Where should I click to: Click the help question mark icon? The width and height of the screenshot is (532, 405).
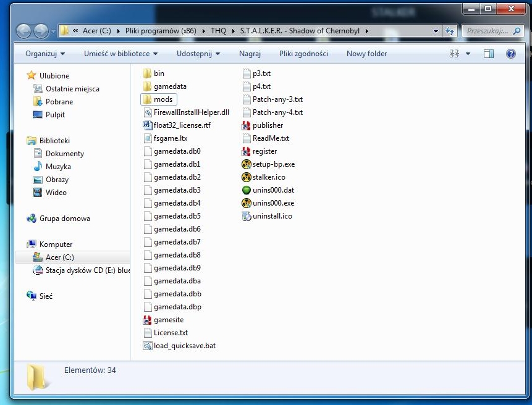click(511, 54)
